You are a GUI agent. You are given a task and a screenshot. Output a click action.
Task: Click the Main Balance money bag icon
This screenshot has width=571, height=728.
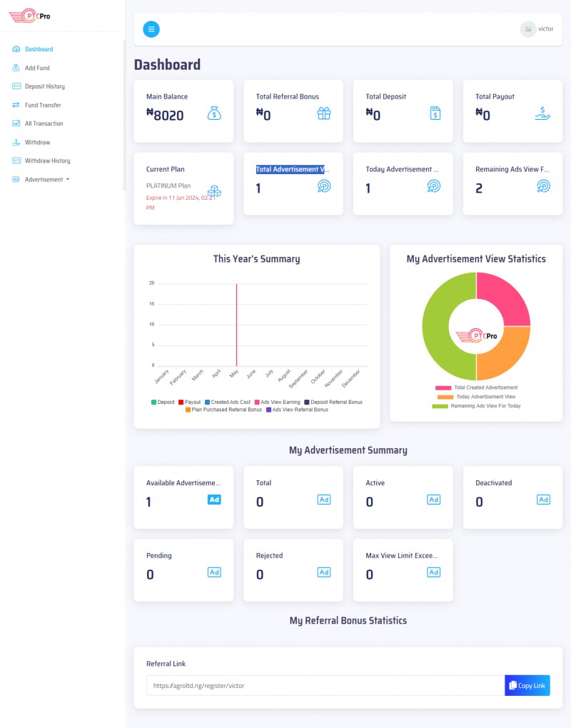click(214, 113)
